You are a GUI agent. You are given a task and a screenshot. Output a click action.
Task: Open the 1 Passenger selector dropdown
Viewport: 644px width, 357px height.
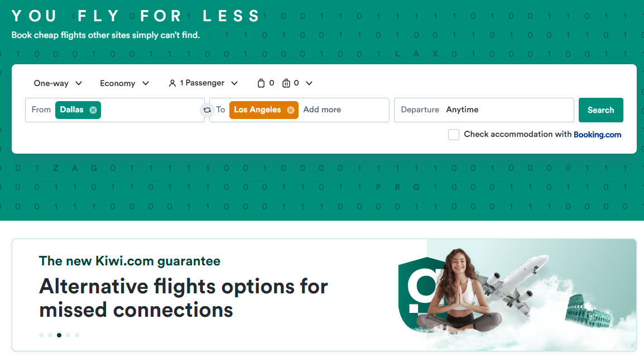pyautogui.click(x=204, y=83)
